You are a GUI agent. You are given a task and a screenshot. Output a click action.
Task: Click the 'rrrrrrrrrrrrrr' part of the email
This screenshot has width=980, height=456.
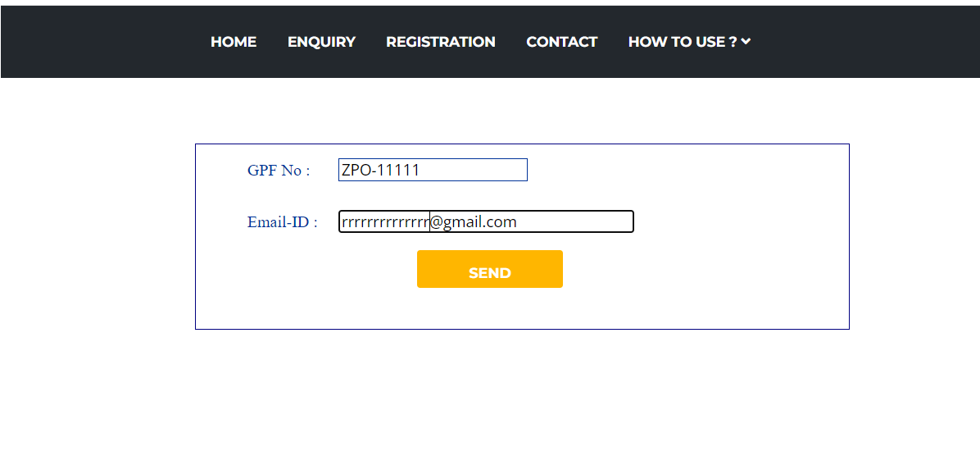point(385,222)
